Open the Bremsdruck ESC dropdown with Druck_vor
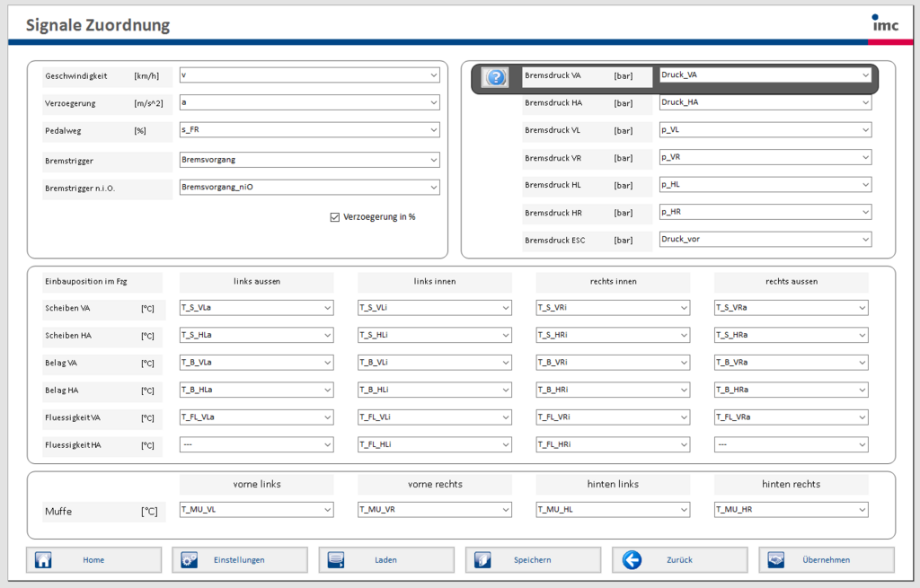Viewport: 920px width, 588px height. [x=765, y=240]
